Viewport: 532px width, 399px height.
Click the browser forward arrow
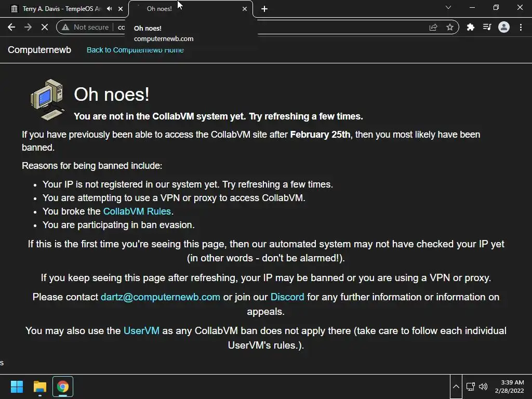tap(28, 27)
